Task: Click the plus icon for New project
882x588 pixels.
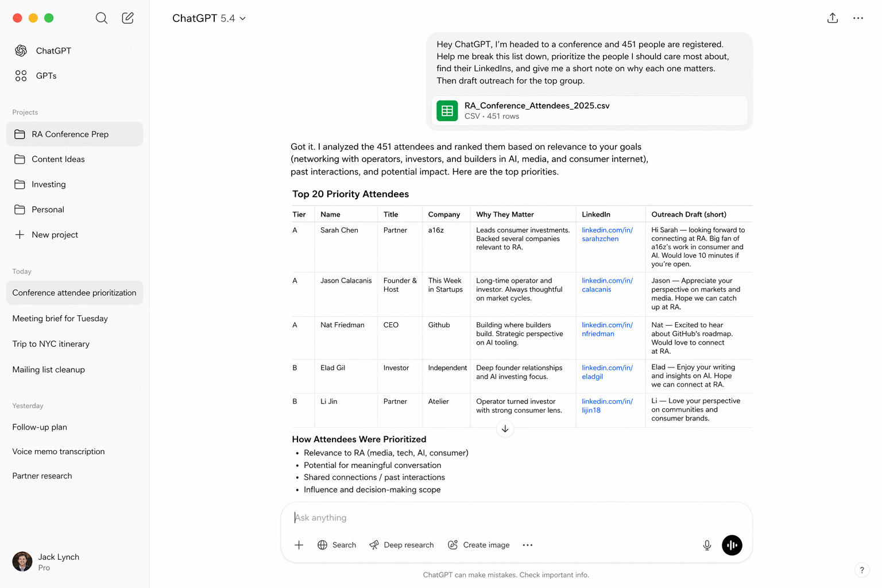Action: pos(20,235)
